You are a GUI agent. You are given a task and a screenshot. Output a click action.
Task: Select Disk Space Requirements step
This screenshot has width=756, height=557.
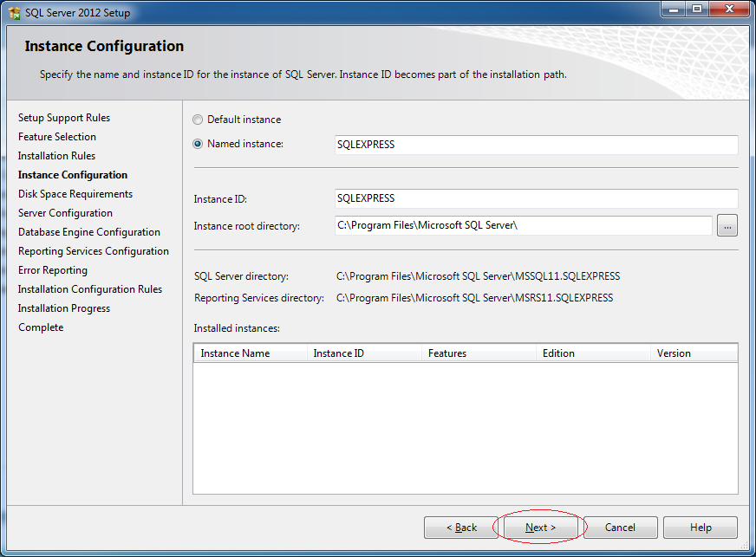(75, 194)
